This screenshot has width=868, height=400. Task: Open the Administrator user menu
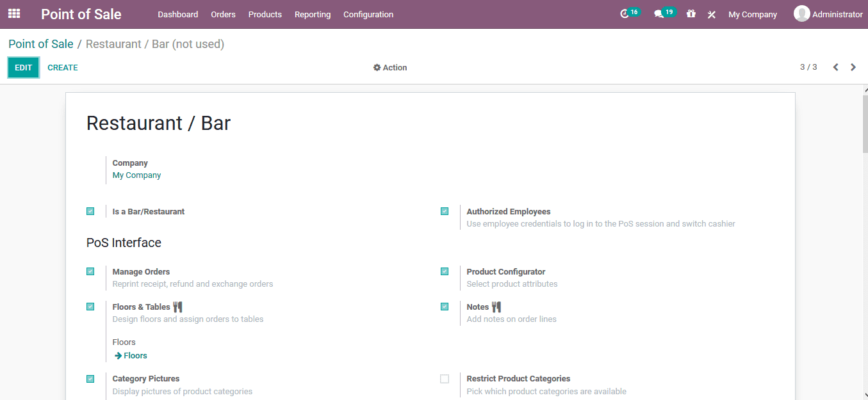828,13
